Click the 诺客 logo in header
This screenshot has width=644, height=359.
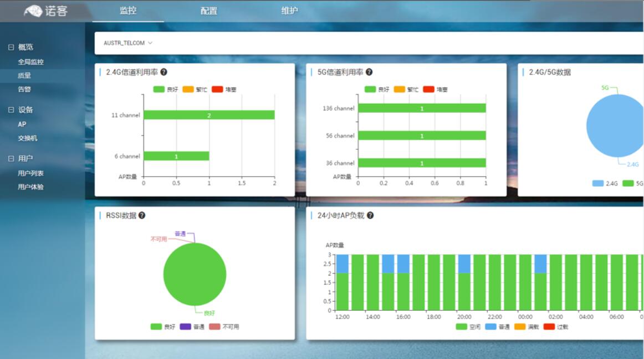click(x=46, y=11)
